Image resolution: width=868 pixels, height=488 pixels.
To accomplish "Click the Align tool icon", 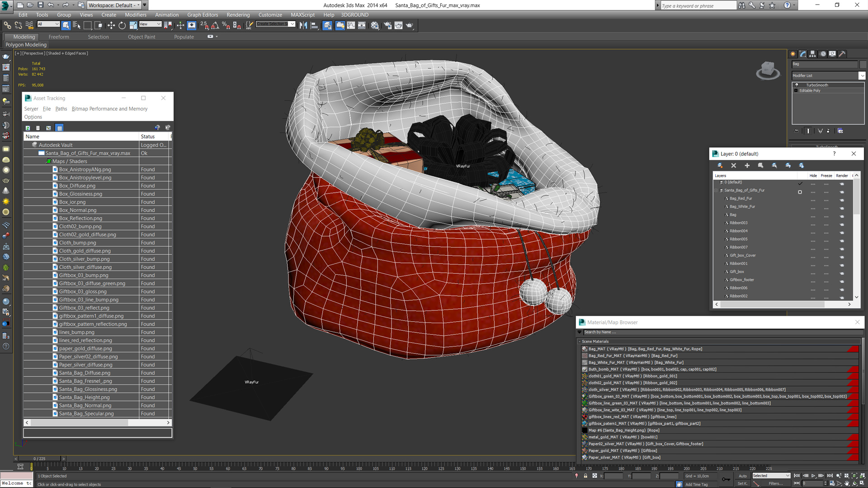I will tap(314, 25).
